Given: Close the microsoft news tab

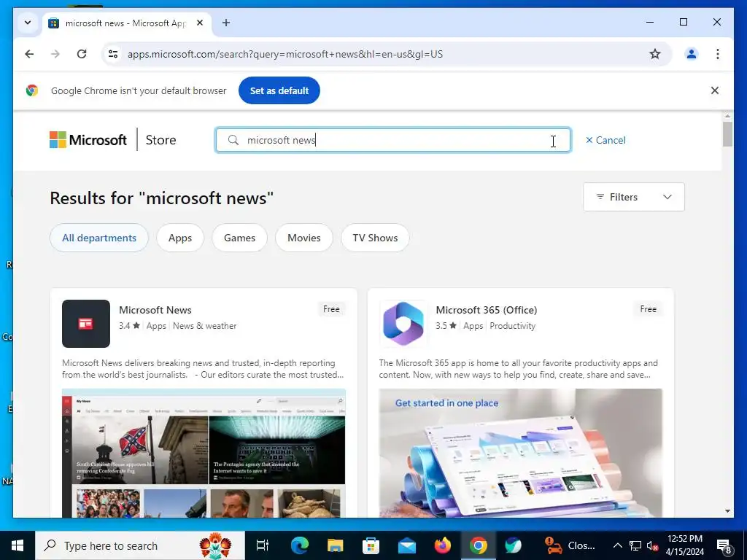Looking at the screenshot, I should tap(200, 23).
